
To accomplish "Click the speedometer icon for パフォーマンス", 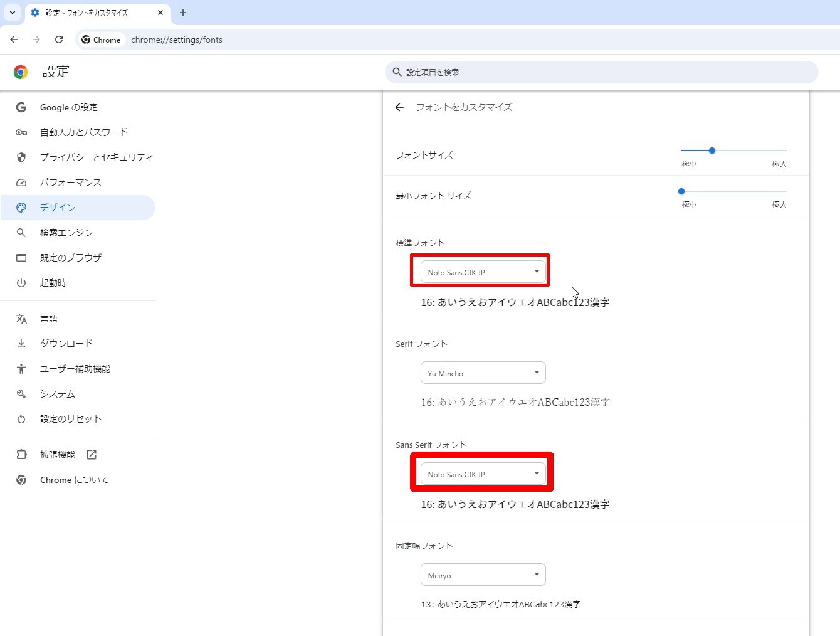I will pyautogui.click(x=21, y=183).
